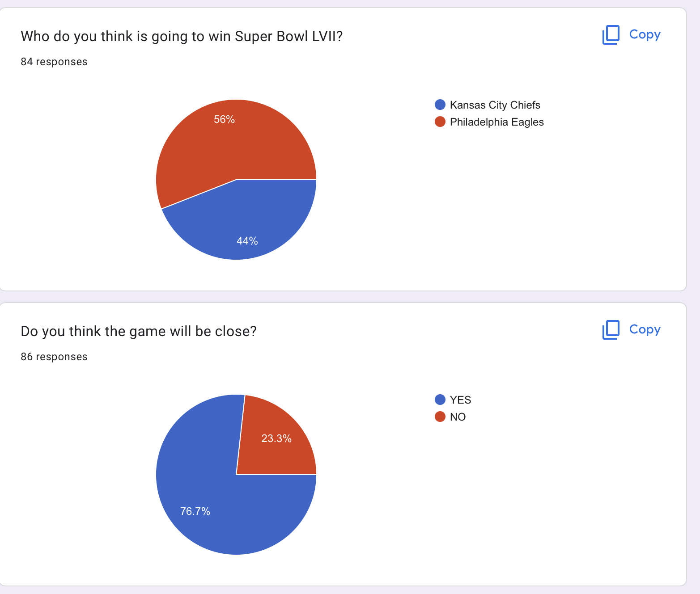Select the NO legend label
The height and width of the screenshot is (594, 700).
click(x=458, y=417)
